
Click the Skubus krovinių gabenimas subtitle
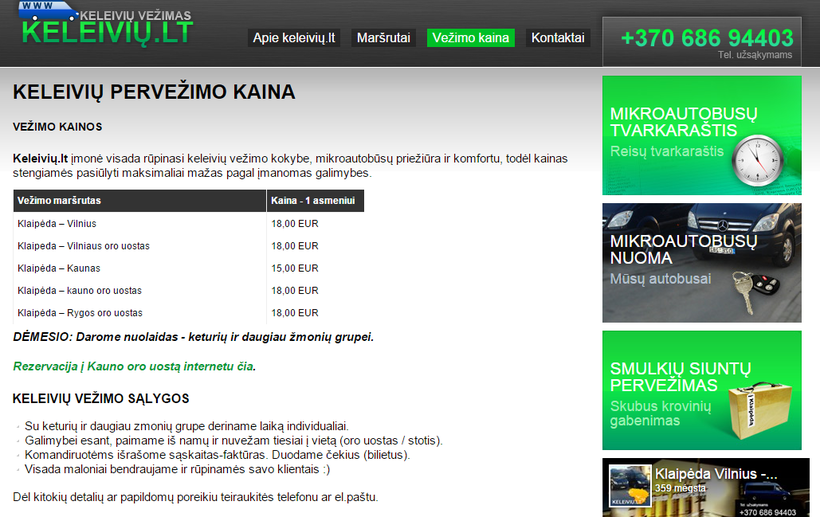point(660,413)
